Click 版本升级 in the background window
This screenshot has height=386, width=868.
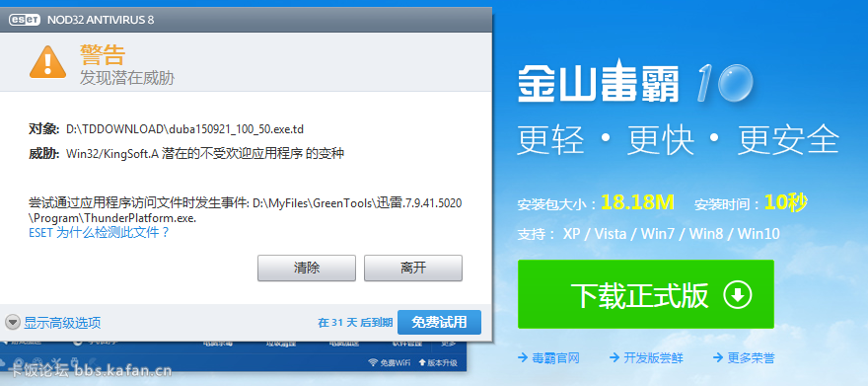pos(437,362)
